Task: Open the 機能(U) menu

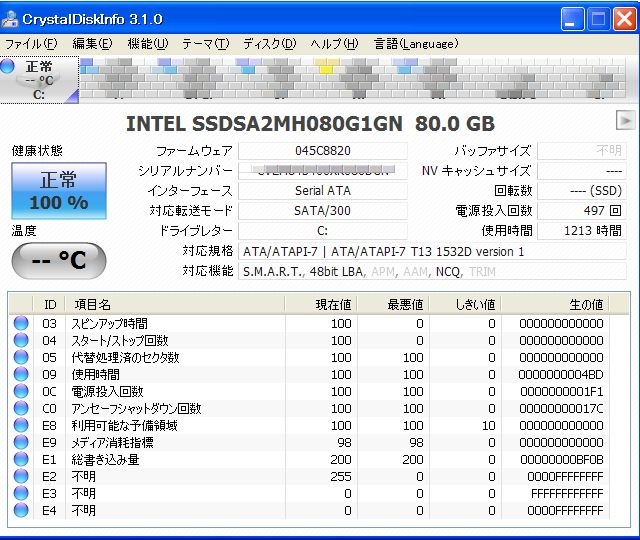Action: 148,44
